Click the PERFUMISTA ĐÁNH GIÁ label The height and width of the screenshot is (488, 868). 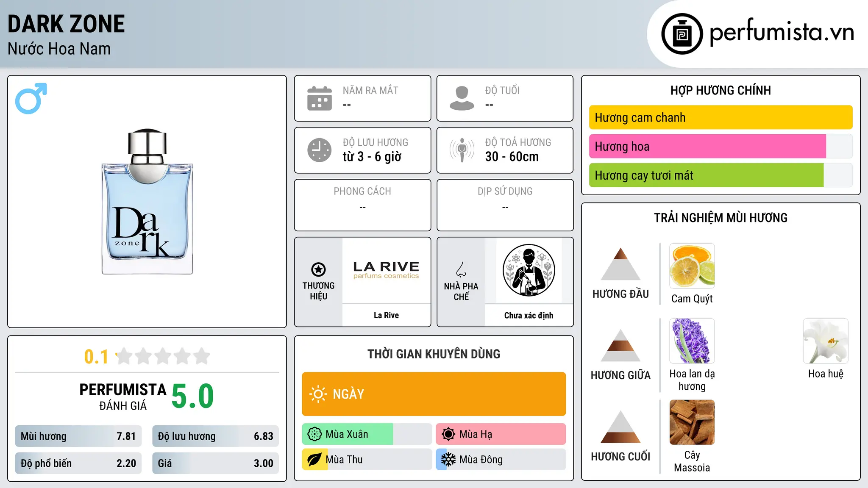(122, 396)
